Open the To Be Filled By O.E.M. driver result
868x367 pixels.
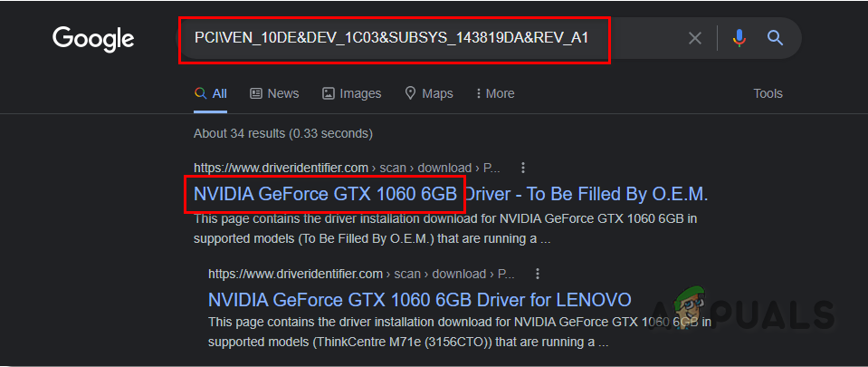(451, 194)
